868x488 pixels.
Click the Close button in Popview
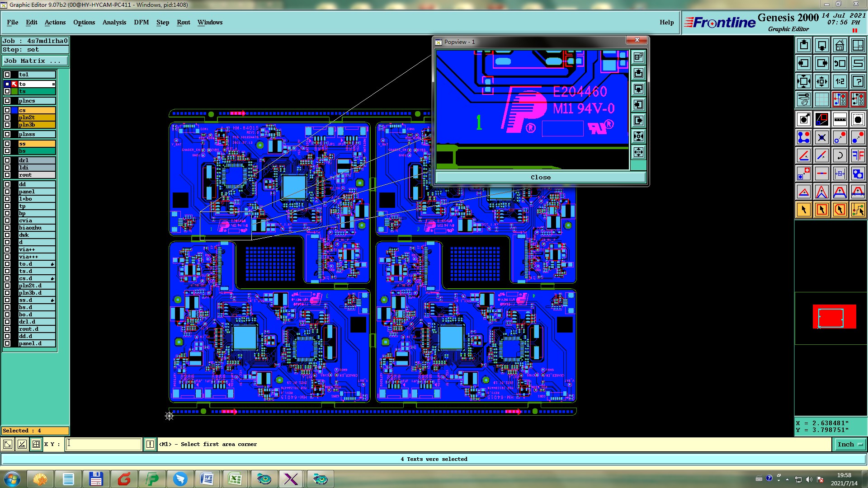pyautogui.click(x=540, y=178)
